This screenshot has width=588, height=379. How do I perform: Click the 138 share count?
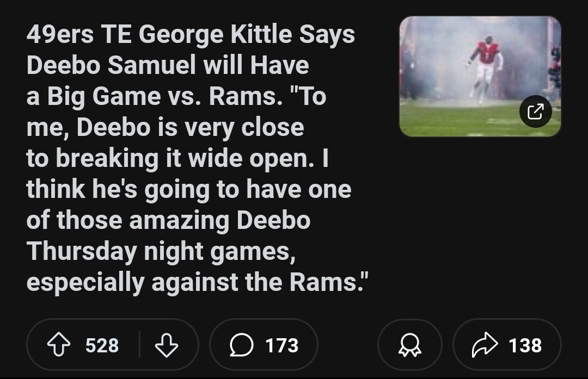tap(525, 345)
